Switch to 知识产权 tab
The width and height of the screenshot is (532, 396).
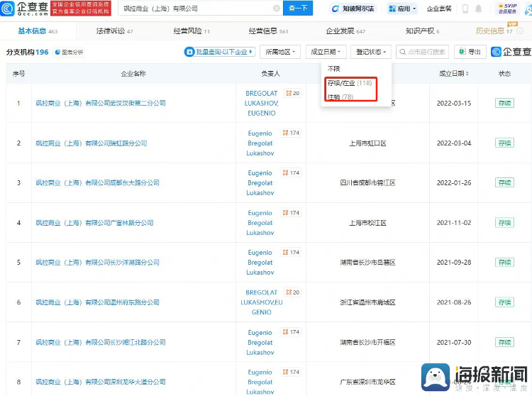(423, 31)
